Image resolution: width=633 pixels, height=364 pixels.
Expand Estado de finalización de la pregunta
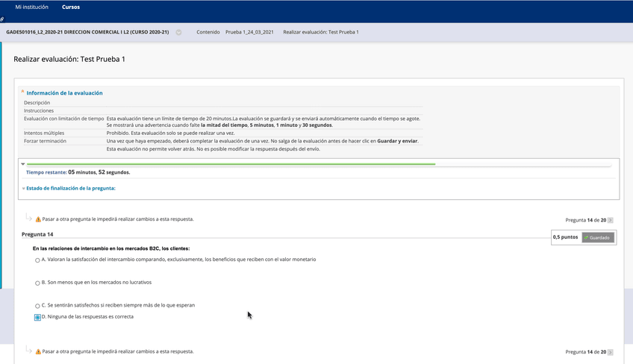70,188
